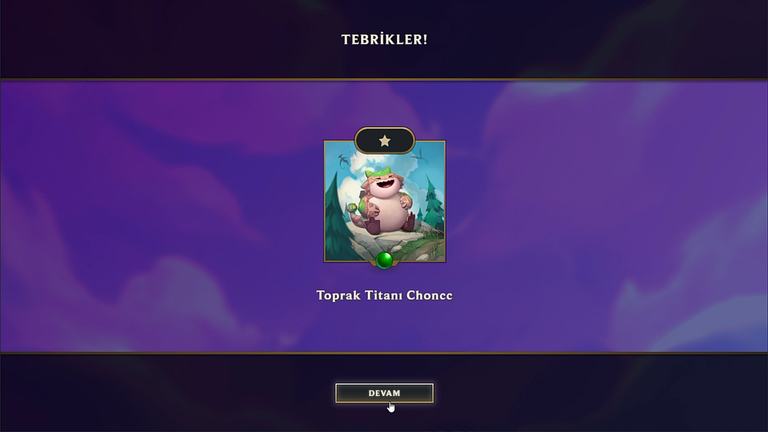
Task: Click the flying dragon right of Choncc's head
Action: (420, 157)
